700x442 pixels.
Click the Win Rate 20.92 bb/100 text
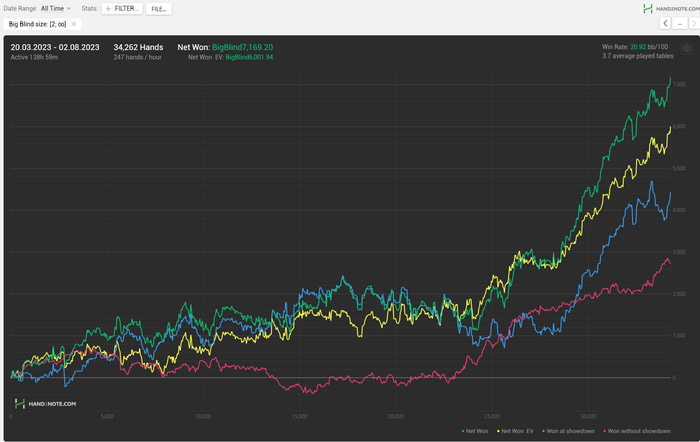point(635,46)
